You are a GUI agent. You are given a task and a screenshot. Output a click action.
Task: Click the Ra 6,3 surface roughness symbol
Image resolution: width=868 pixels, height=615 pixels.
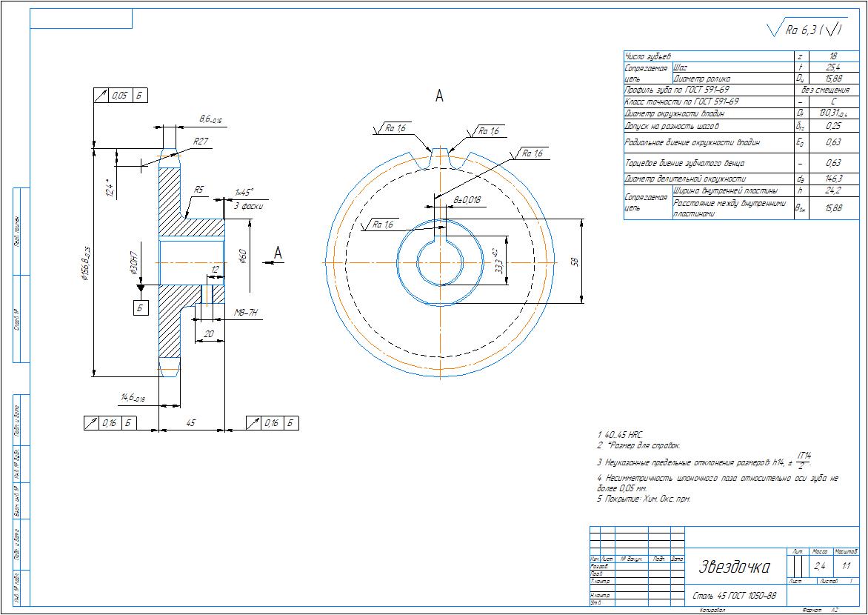coord(806,30)
